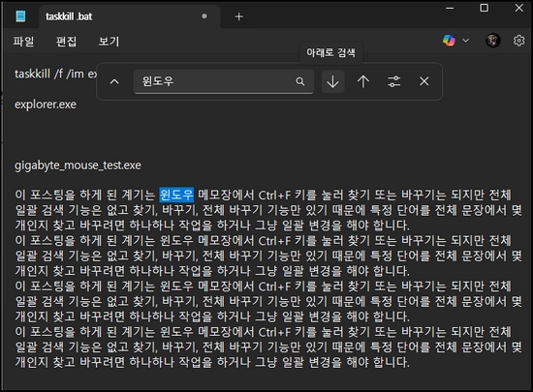Open find options sliders icon

coord(393,81)
